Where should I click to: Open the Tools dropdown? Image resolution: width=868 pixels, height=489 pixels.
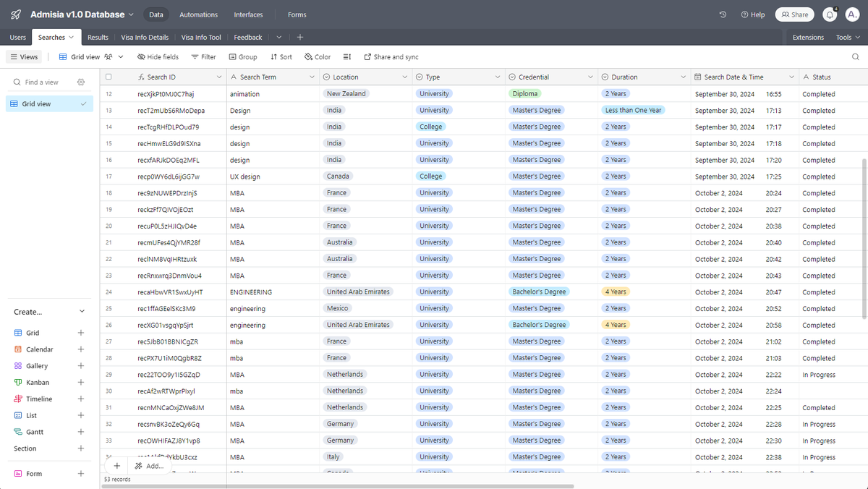[848, 37]
